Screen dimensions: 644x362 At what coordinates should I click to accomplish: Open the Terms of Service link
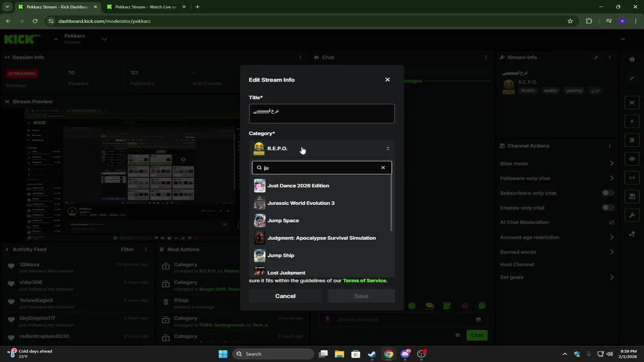point(364,281)
